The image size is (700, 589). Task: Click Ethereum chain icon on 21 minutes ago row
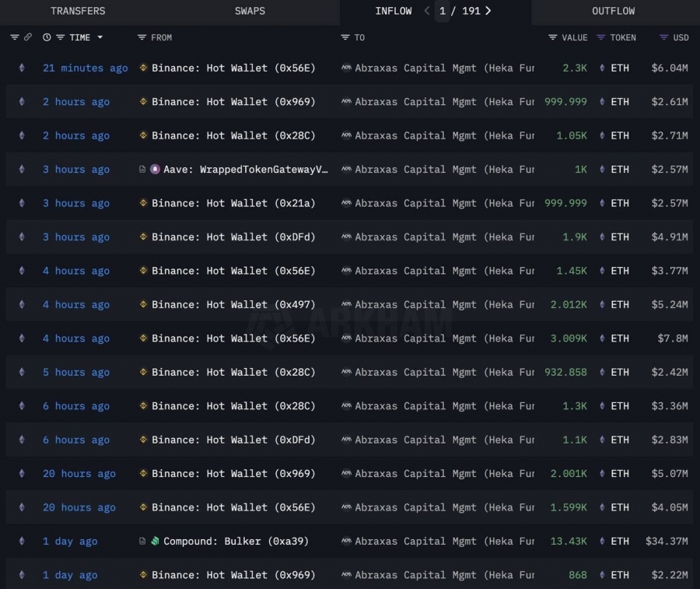22,68
